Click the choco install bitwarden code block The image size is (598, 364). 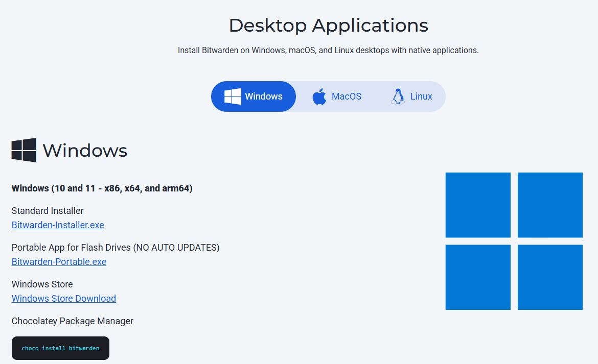[x=60, y=348]
